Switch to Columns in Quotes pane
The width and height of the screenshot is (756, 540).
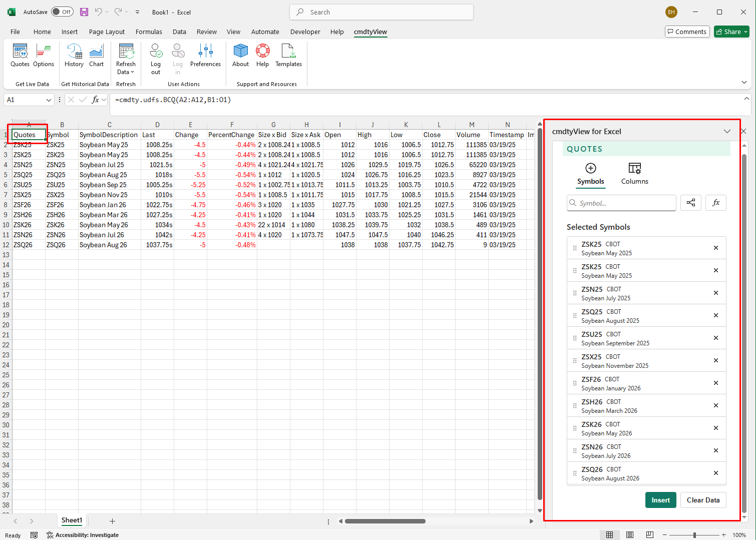(635, 174)
